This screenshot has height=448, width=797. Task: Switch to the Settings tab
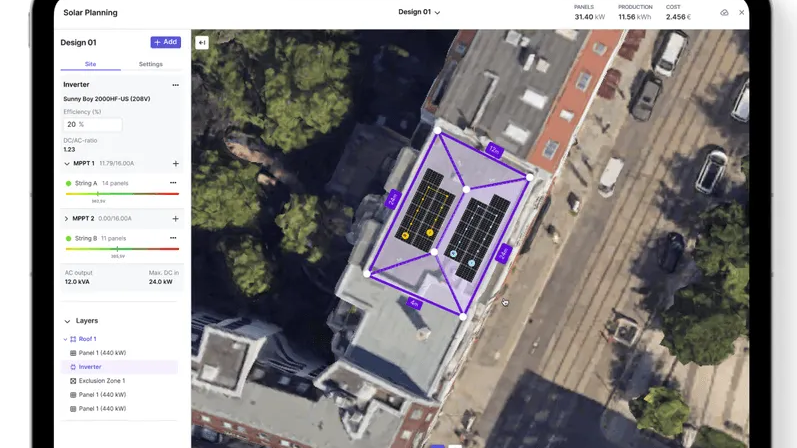[150, 64]
